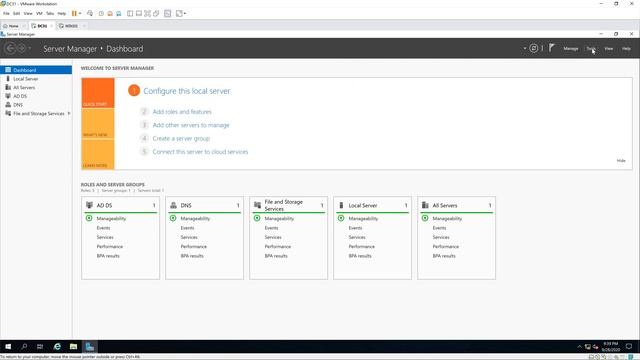Viewport: 640px width, 360px height.
Task: Click VMware show library sidebar layout icon
Action: click(x=130, y=13)
